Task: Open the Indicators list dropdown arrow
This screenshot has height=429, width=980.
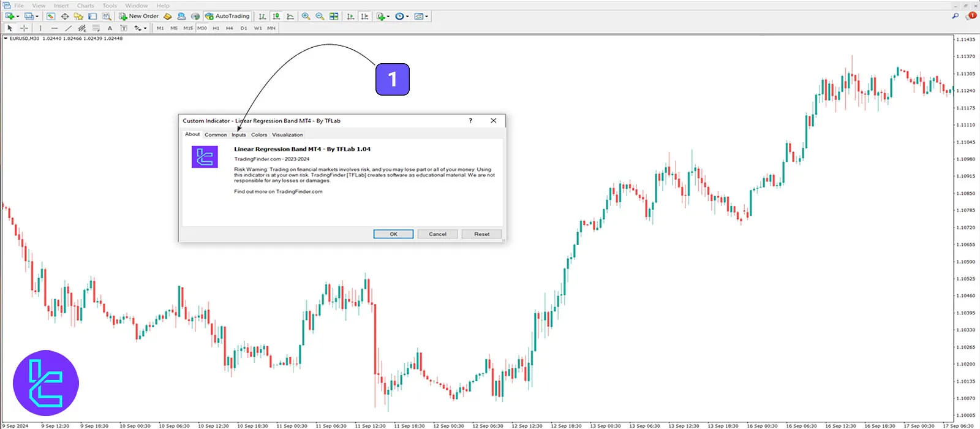Action: coord(388,17)
